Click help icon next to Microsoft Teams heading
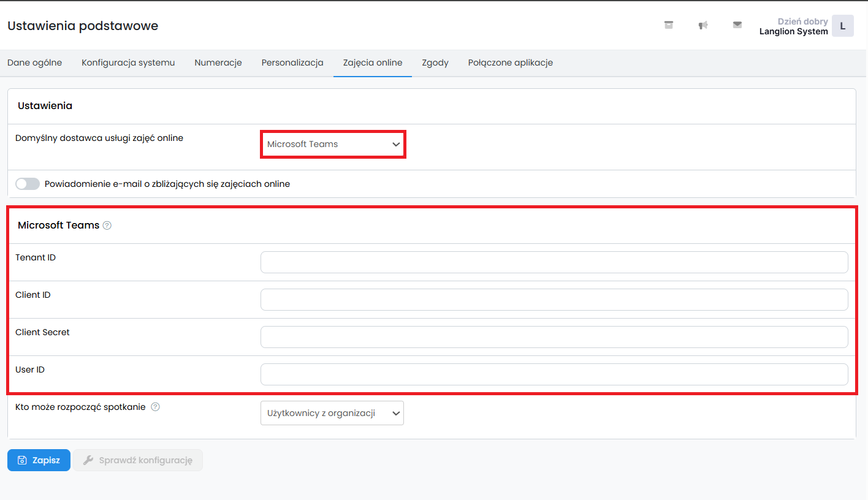Image resolution: width=868 pixels, height=500 pixels. (107, 225)
